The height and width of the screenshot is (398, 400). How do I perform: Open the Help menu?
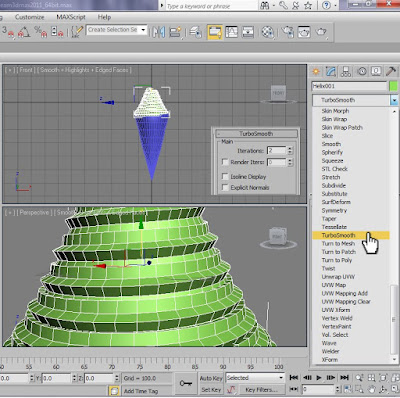click(x=104, y=17)
